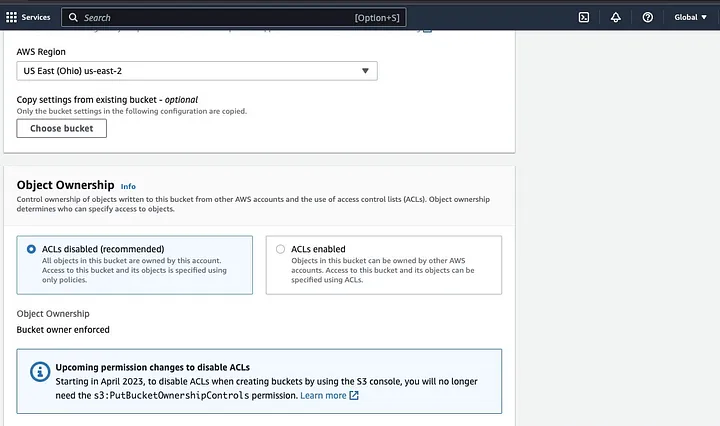The image size is (720, 426).
Task: Click the info icon in ACL notice
Action: coord(38,373)
